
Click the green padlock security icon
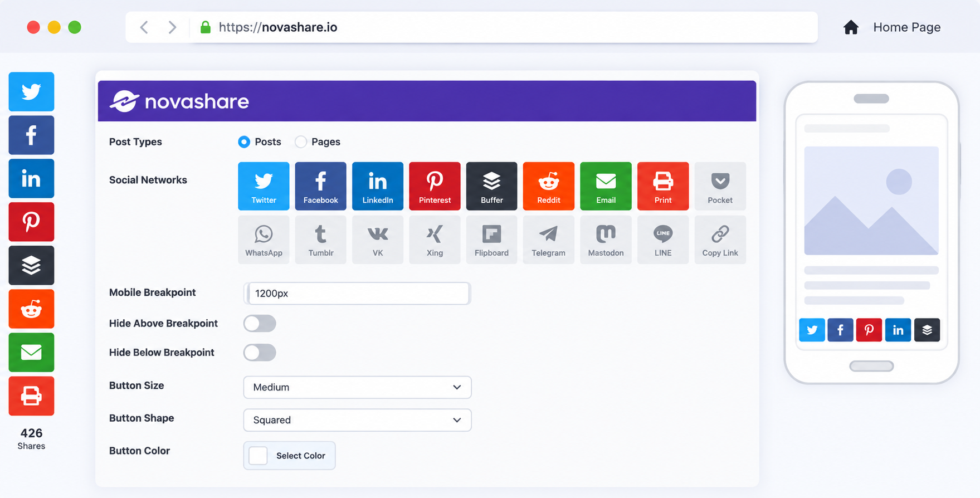(206, 27)
